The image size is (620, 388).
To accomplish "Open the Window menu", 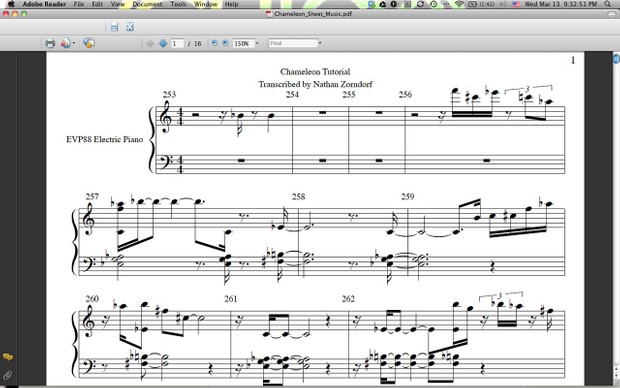I will pos(206,4).
